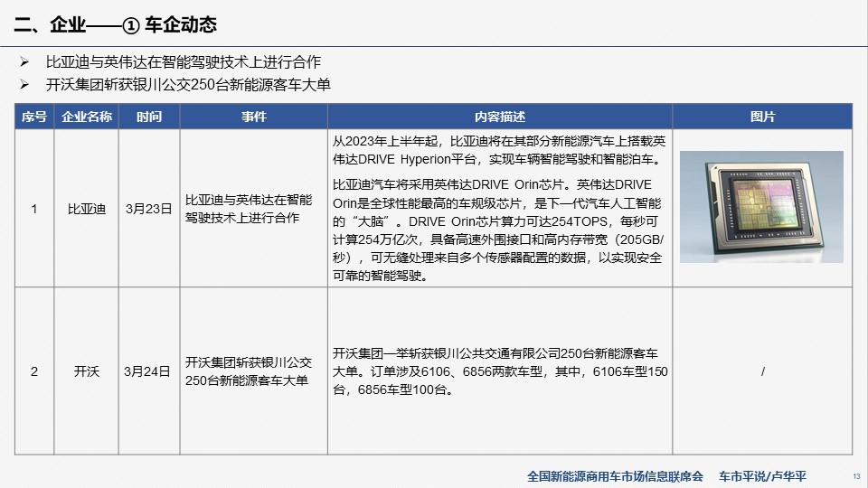Viewport: 868px width, 488px height.
Task: Click the NVIDIA Orin chip image
Action: (761, 206)
